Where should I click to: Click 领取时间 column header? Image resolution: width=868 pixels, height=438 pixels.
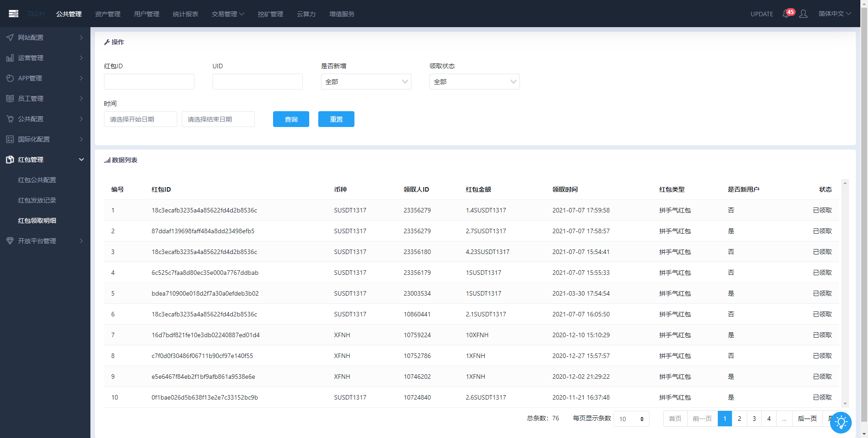coord(565,189)
